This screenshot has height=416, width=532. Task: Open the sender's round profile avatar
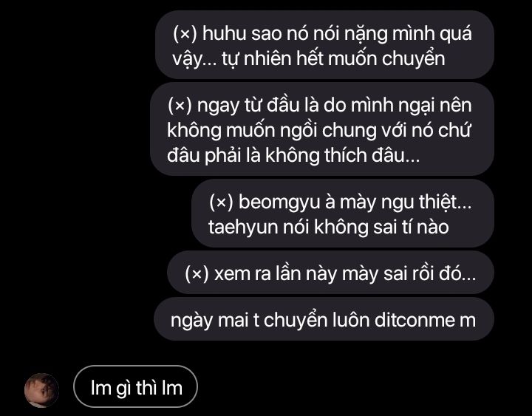pyautogui.click(x=41, y=390)
